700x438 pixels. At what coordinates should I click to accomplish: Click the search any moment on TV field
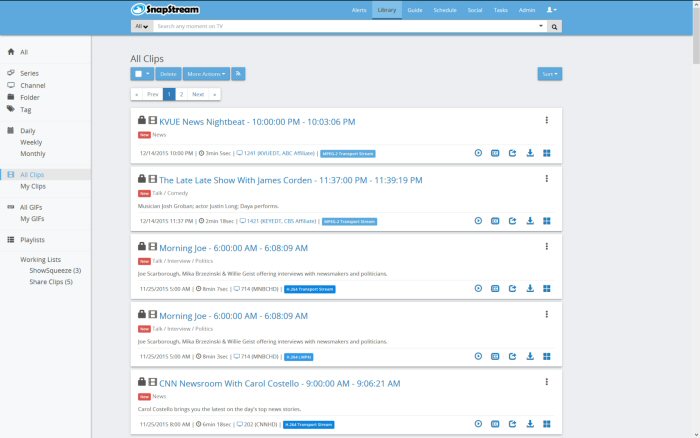pyautogui.click(x=345, y=26)
